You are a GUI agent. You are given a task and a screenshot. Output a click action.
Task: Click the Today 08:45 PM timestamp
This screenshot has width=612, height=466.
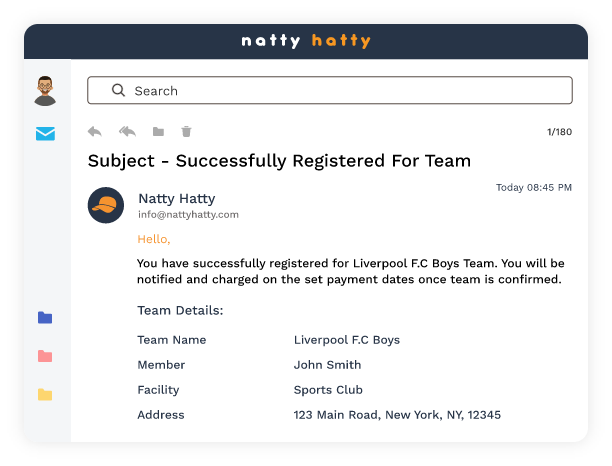[534, 187]
